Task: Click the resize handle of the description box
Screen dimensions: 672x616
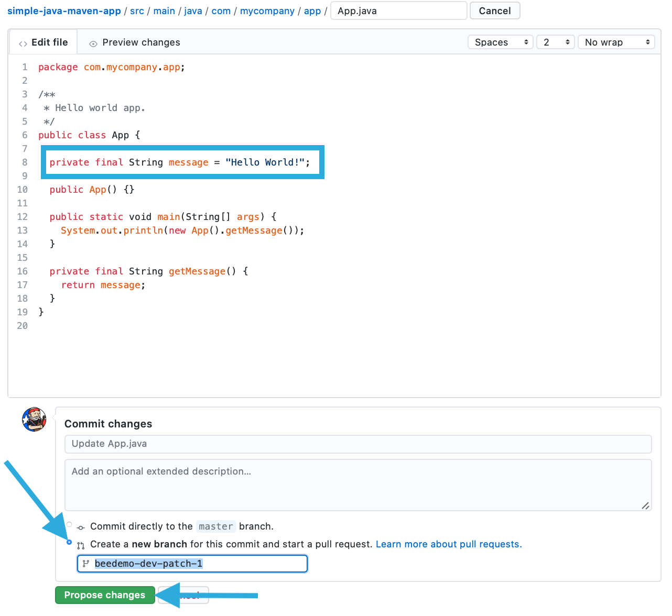Action: [645, 505]
